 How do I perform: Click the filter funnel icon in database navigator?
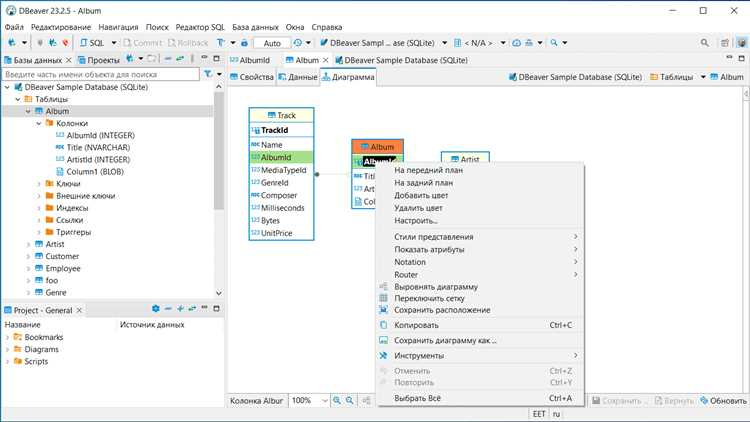pyautogui.click(x=208, y=74)
